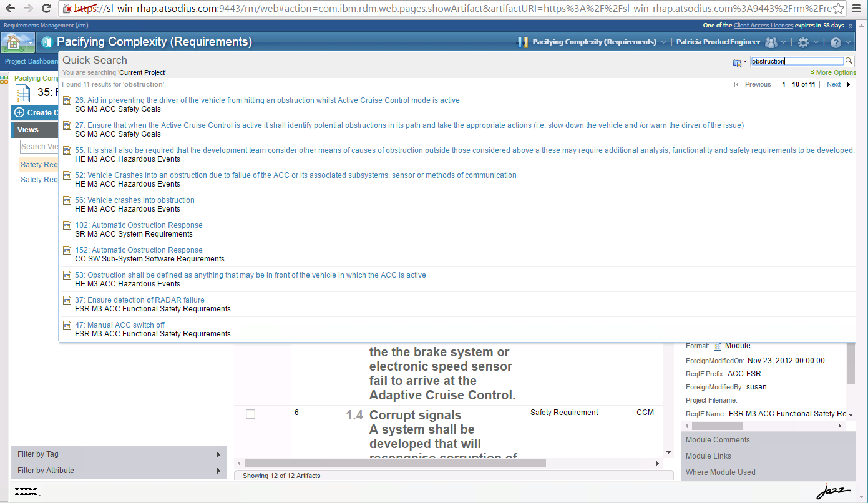The width and height of the screenshot is (868, 503).
Task: Click the Search Views input field
Action: tap(39, 147)
